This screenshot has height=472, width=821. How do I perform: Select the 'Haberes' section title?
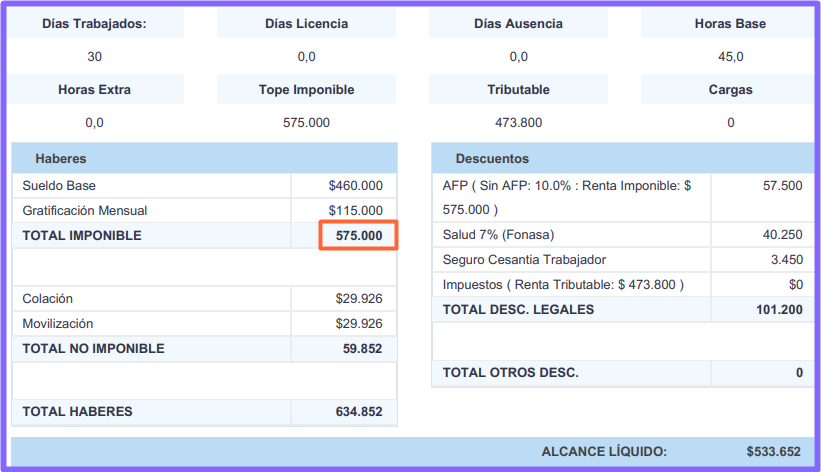[x=61, y=159]
